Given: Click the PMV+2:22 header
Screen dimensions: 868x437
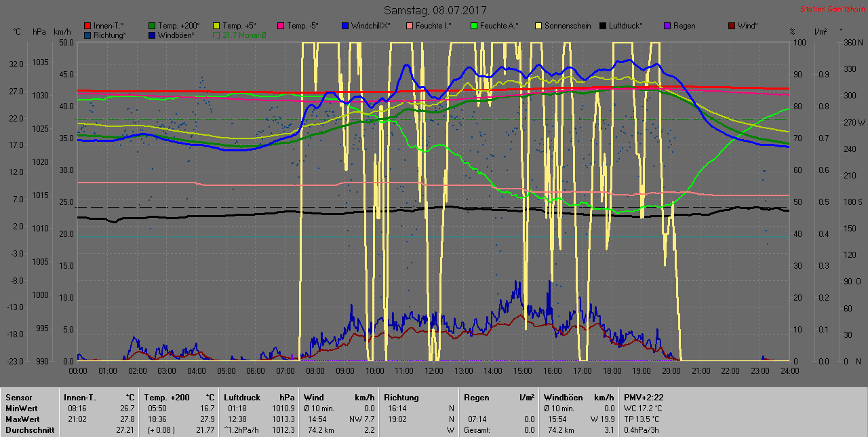Looking at the screenshot, I should click(x=644, y=398).
